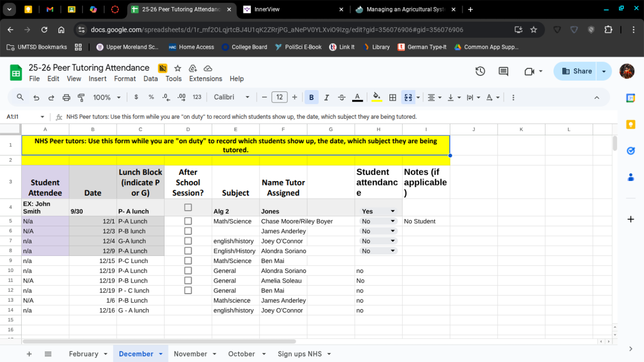This screenshot has width=644, height=362.
Task: Click the paint format roller icon
Action: (81, 98)
